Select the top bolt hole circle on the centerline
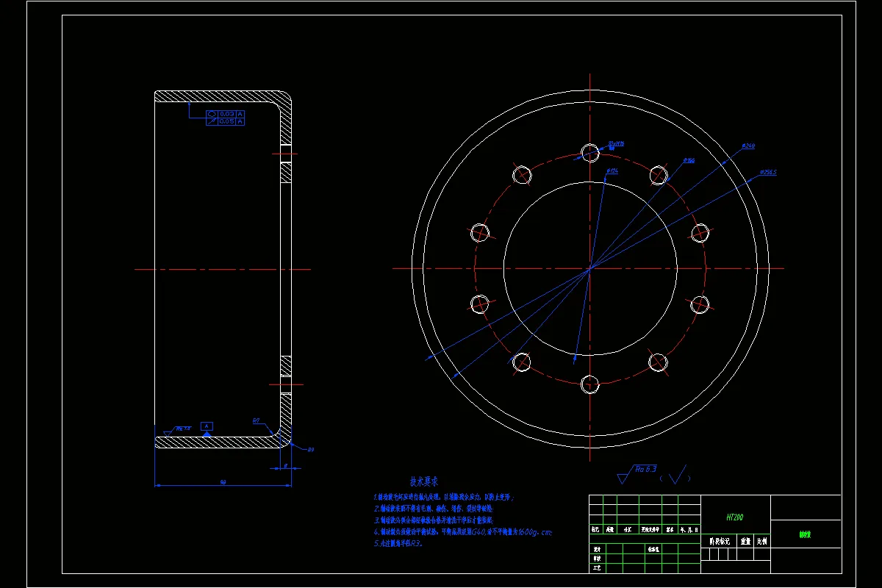Image resolution: width=882 pixels, height=588 pixels. (x=590, y=153)
